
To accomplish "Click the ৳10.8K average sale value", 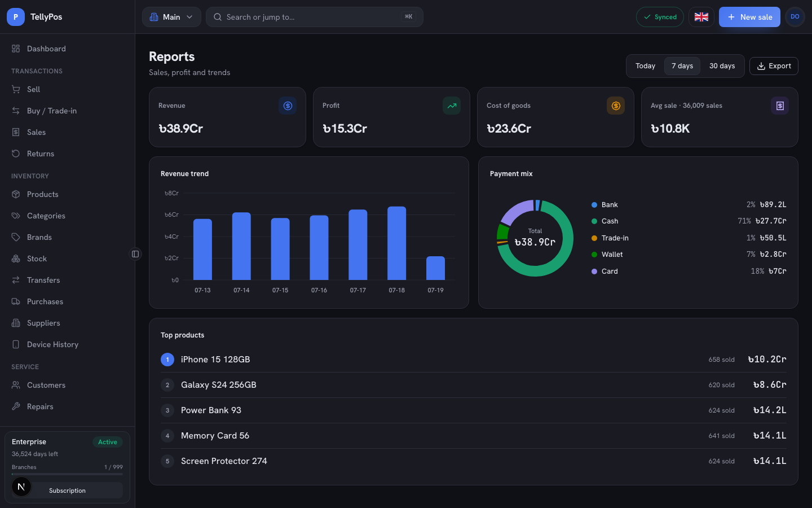I will point(670,129).
